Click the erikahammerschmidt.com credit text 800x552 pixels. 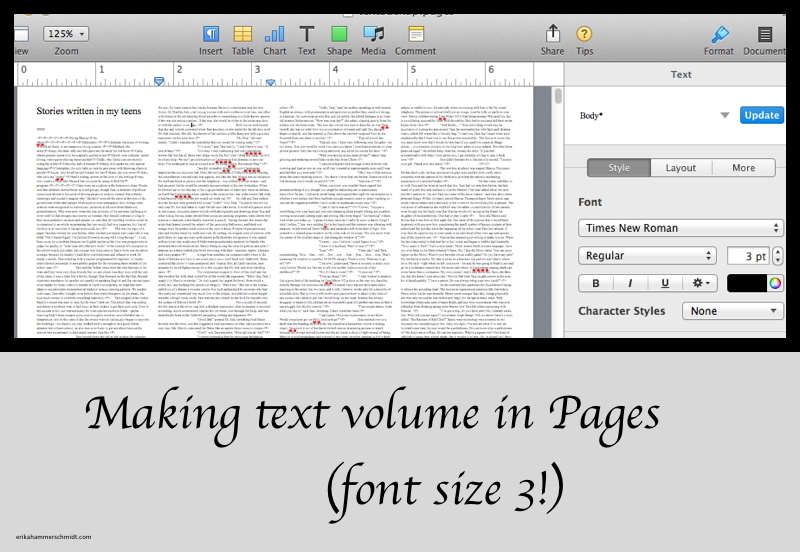pos(54,537)
